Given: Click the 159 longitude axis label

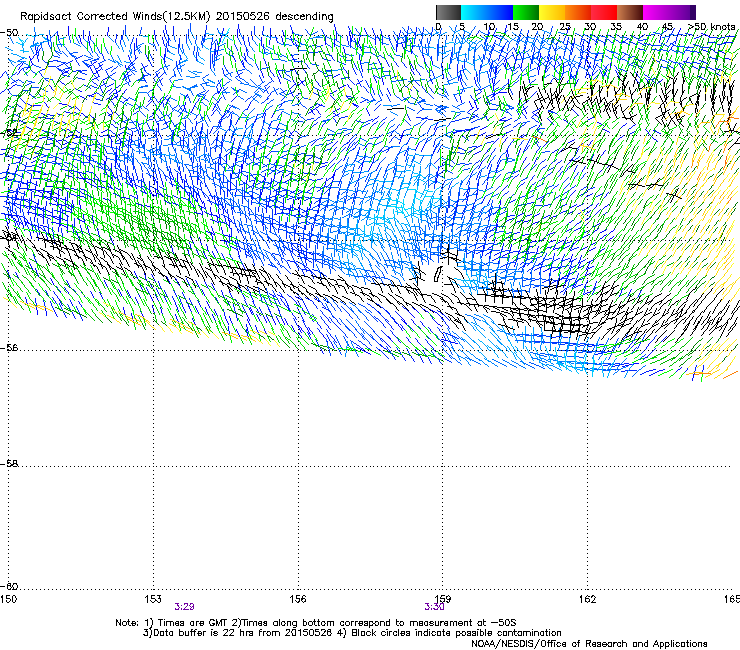Looking at the screenshot, I should (443, 599).
